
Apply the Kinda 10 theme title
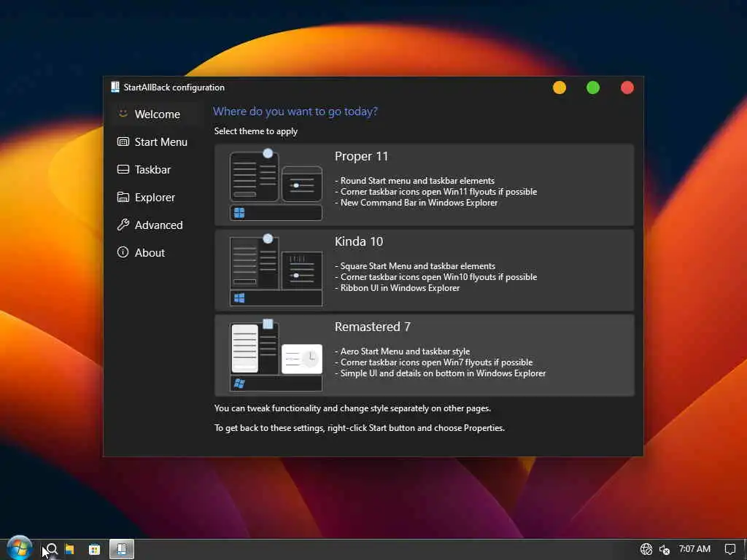coord(359,241)
